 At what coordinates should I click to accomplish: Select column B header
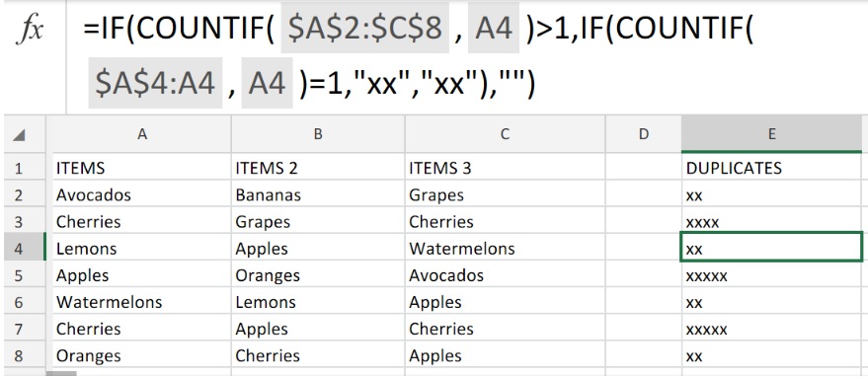click(x=318, y=134)
